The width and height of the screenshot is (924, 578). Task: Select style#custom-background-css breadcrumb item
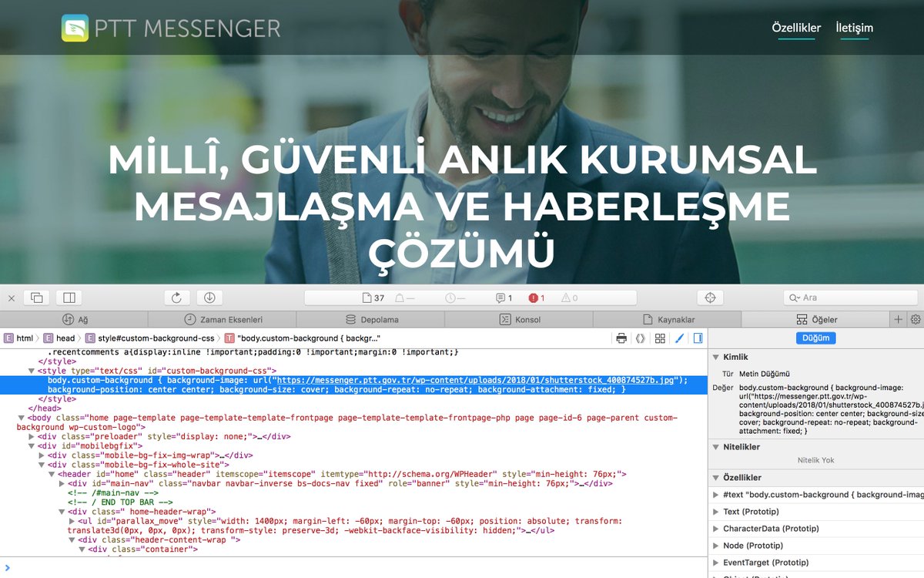coord(149,338)
